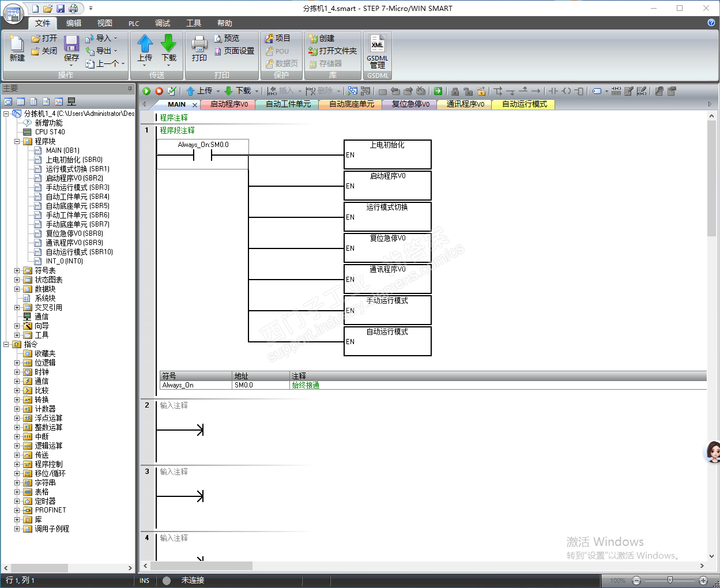The image size is (720, 588).
Task: Close the MAIN editor tab
Action: coord(195,105)
